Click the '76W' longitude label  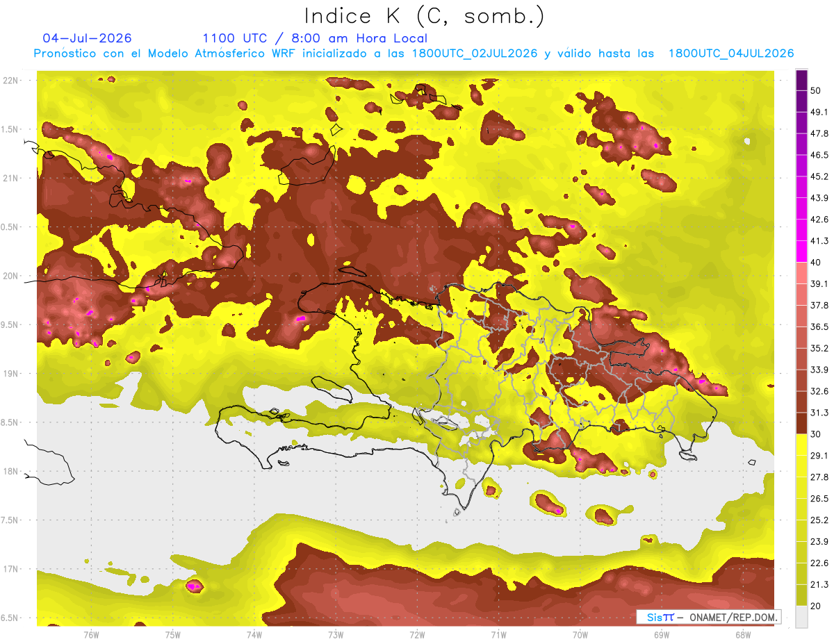[x=91, y=635]
